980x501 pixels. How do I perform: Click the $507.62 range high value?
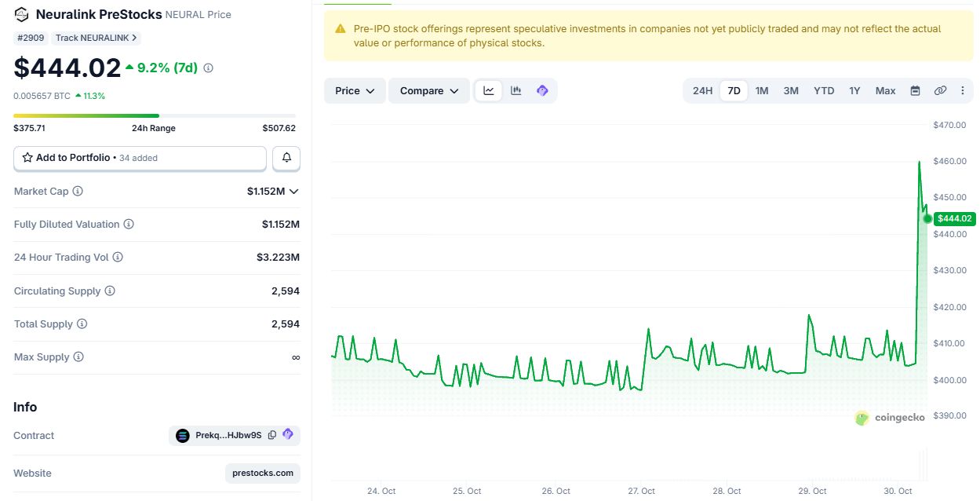[279, 128]
